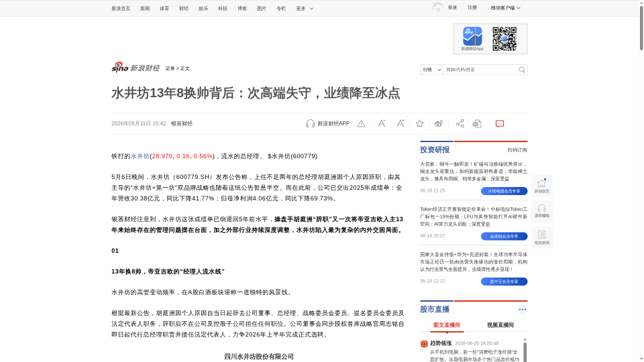Click 语音播报 headphone sidebar icon
Screen dimensions: 644x362
click(542, 211)
